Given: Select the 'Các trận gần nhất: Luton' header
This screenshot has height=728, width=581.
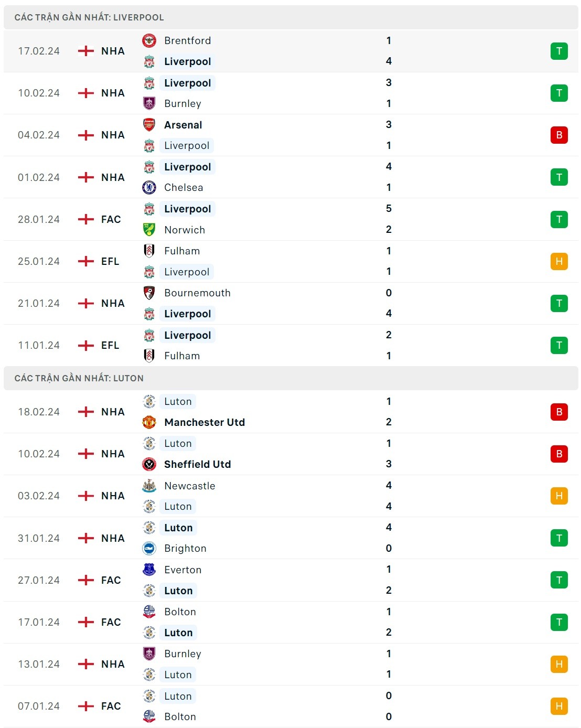Looking at the screenshot, I should (x=79, y=378).
